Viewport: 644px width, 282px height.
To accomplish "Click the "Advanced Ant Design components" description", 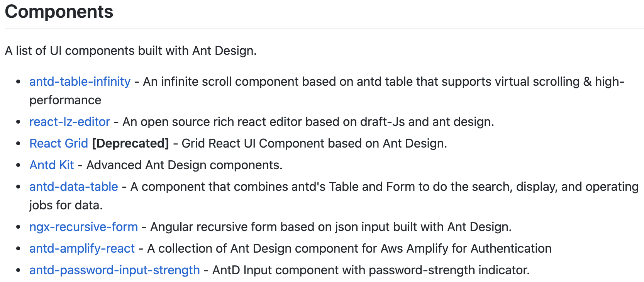I will 184,165.
